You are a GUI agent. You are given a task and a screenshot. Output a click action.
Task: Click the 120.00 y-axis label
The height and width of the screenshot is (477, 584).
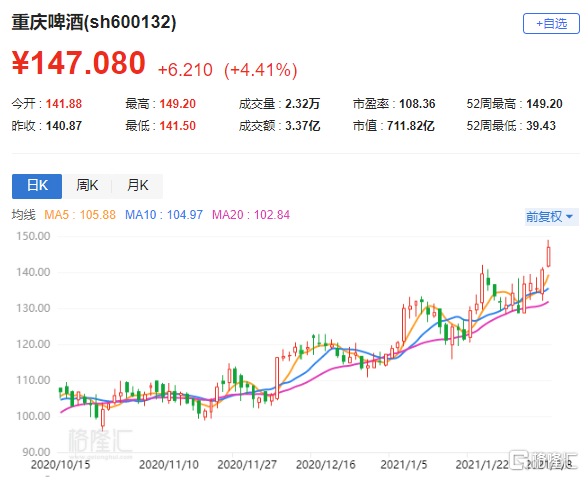click(x=33, y=344)
